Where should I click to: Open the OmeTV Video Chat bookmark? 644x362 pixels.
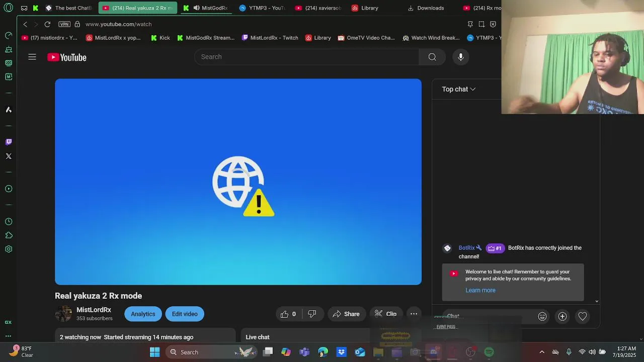pyautogui.click(x=366, y=38)
